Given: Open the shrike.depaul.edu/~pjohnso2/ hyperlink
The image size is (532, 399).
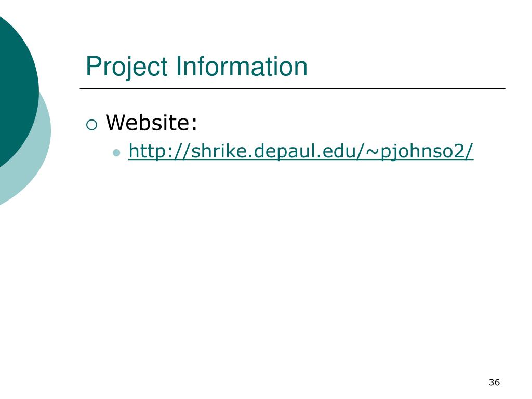Looking at the screenshot, I should (x=301, y=151).
